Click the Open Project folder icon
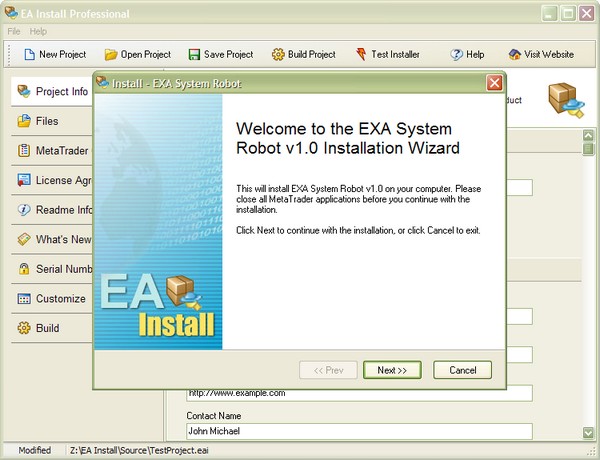This screenshot has width=600, height=460. pos(111,55)
